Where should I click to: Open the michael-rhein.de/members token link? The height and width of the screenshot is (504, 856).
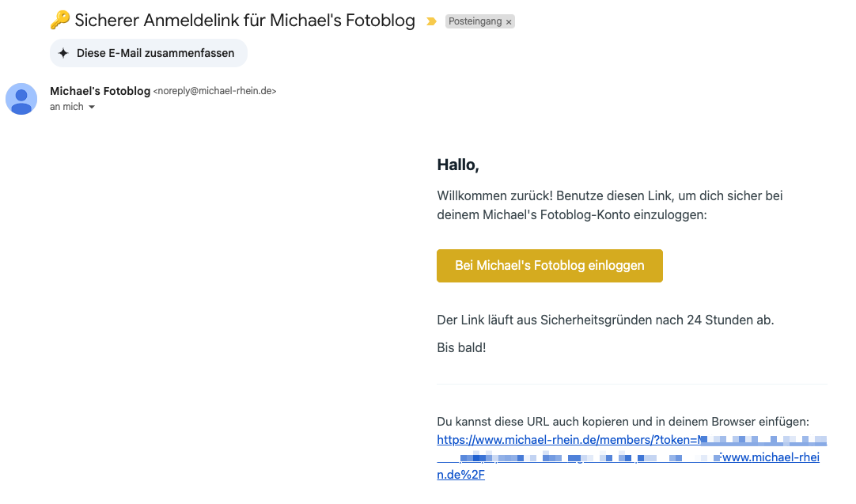[568, 440]
